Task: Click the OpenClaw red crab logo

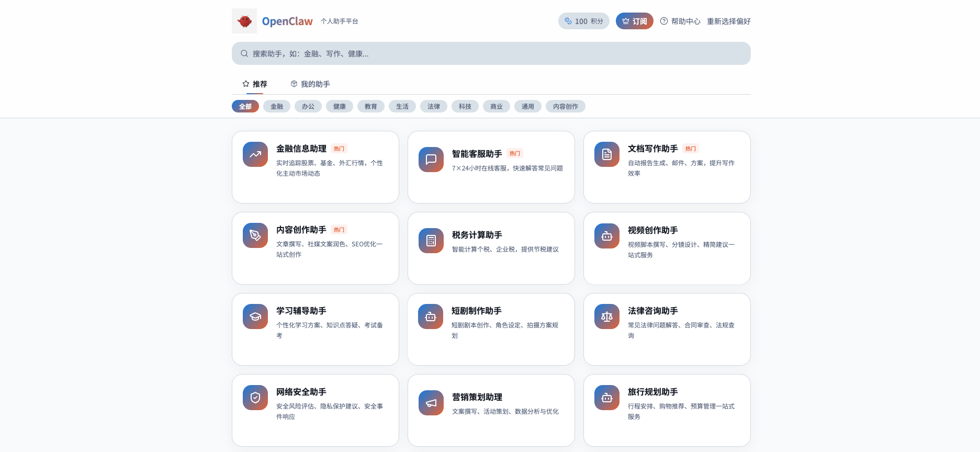Action: (x=244, y=21)
